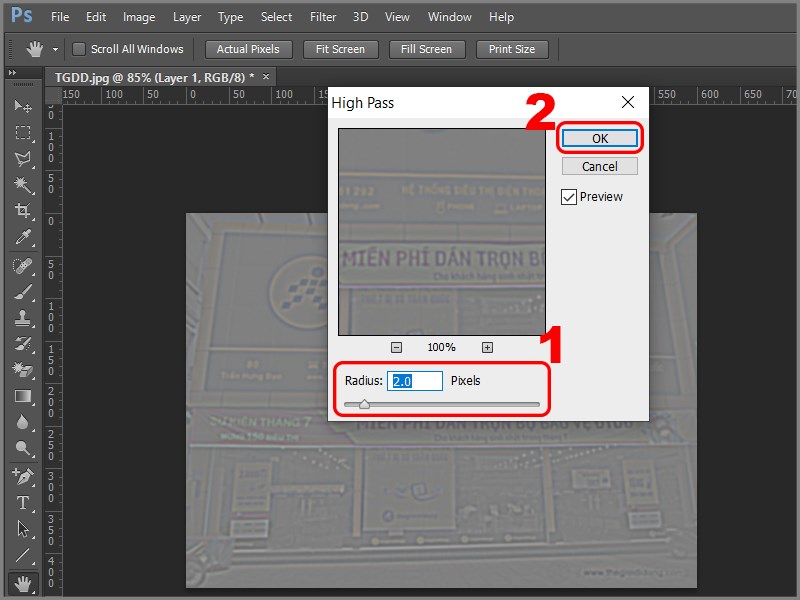Close the TGDD.jpg document tab
800x600 pixels.
(266, 76)
